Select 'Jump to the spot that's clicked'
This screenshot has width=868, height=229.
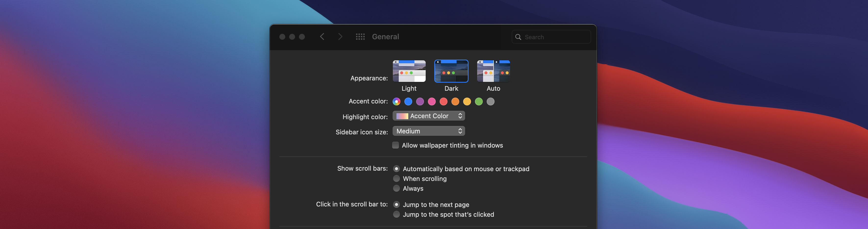(x=397, y=215)
